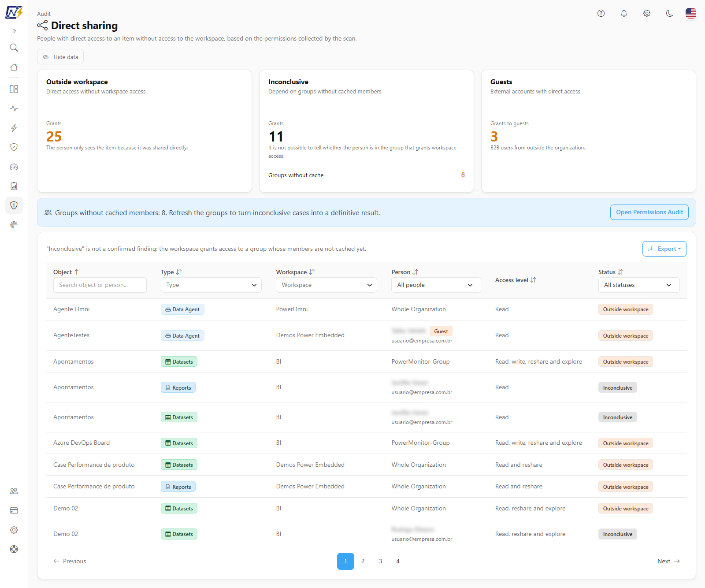Image resolution: width=705 pixels, height=588 pixels.
Task: Open the users group icon in the sidebar
Action: pos(14,491)
